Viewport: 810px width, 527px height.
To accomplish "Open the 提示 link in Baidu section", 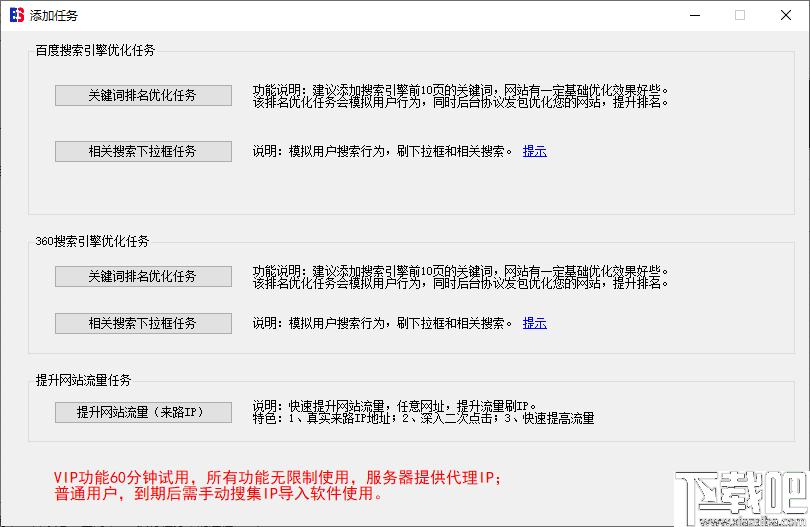I will pos(535,151).
